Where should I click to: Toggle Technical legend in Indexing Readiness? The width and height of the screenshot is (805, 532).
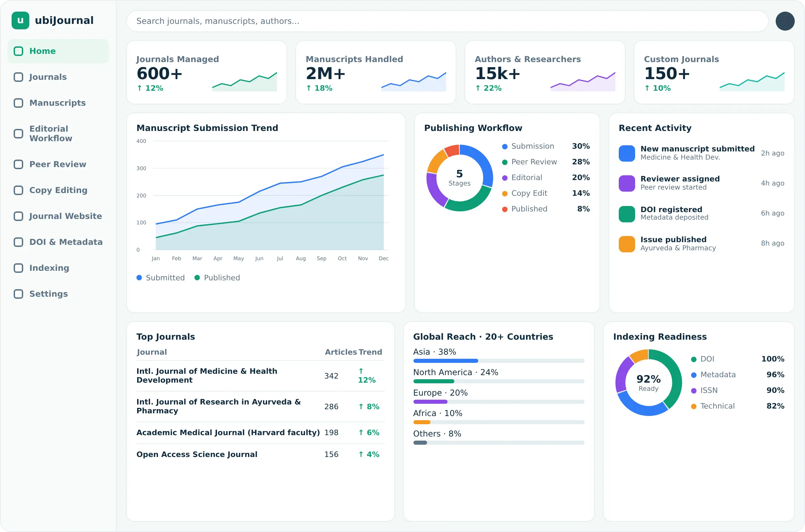point(737,406)
